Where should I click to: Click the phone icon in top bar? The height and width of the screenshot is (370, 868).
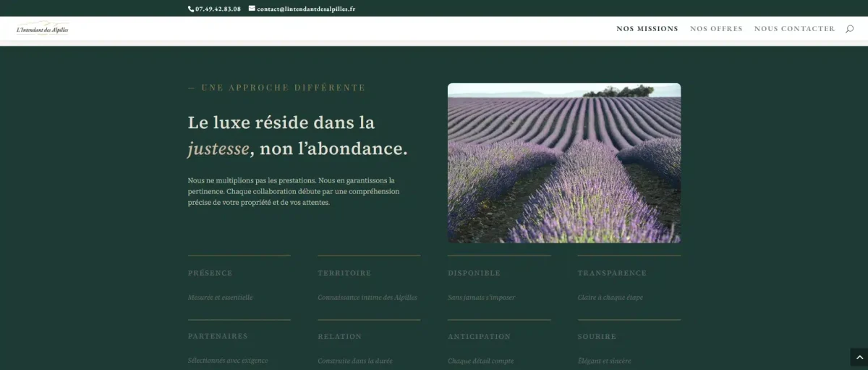tap(192, 9)
